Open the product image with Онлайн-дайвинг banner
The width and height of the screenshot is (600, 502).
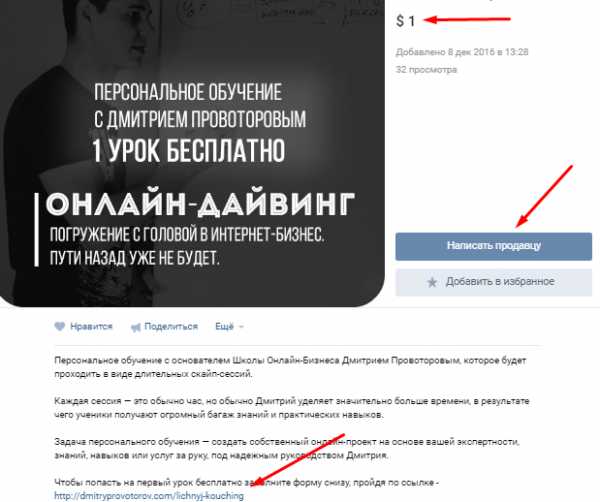192,153
